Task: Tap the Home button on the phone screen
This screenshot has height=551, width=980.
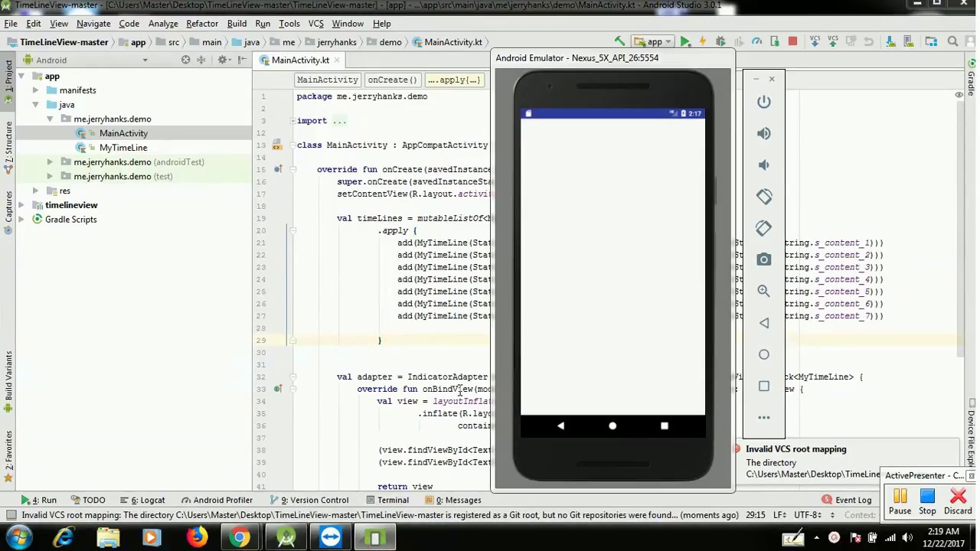Action: [x=612, y=425]
